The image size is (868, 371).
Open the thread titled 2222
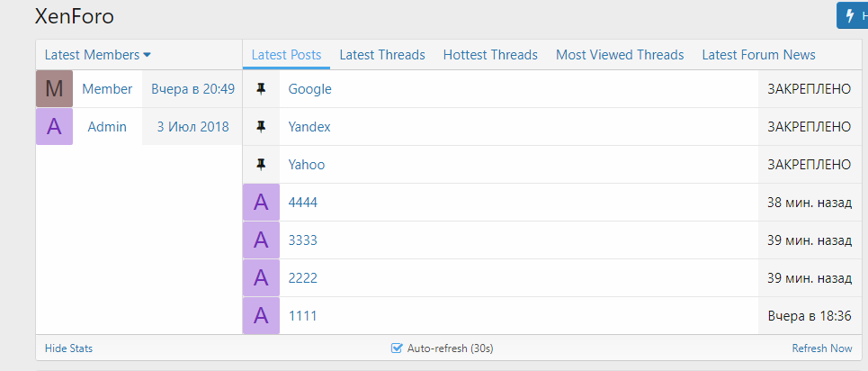(302, 278)
